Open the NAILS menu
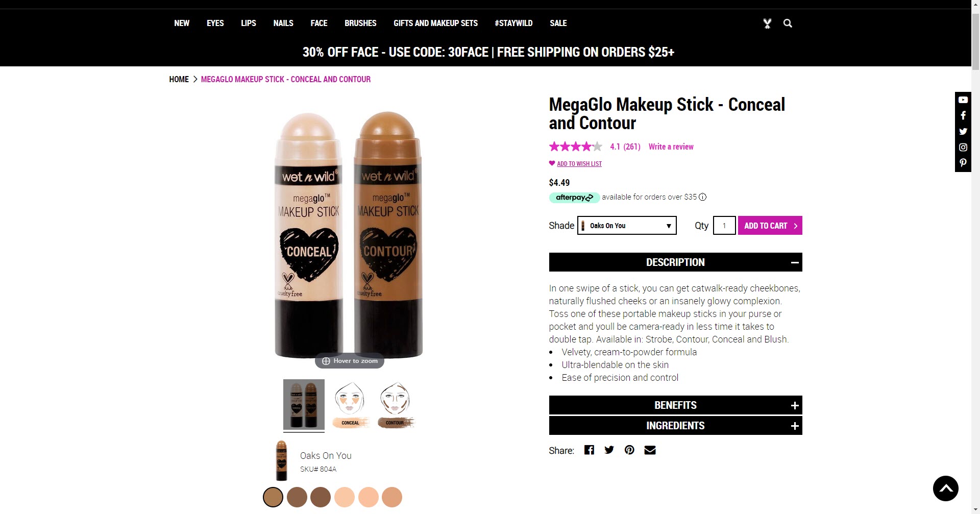The height and width of the screenshot is (514, 980). [x=283, y=23]
